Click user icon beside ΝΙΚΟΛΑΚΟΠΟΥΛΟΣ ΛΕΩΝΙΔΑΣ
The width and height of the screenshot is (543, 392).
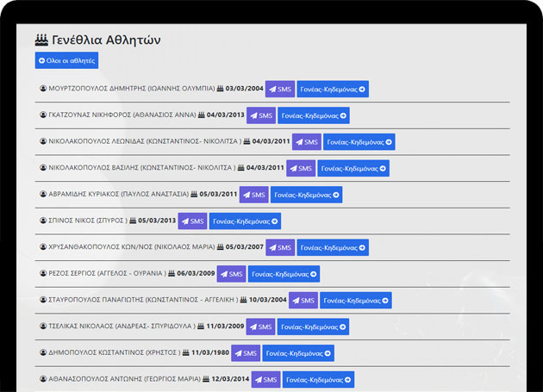pos(43,141)
